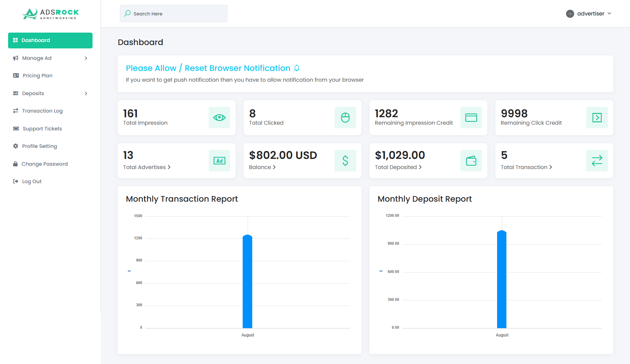Open Support Tickets page
The height and width of the screenshot is (364, 630).
(x=42, y=128)
